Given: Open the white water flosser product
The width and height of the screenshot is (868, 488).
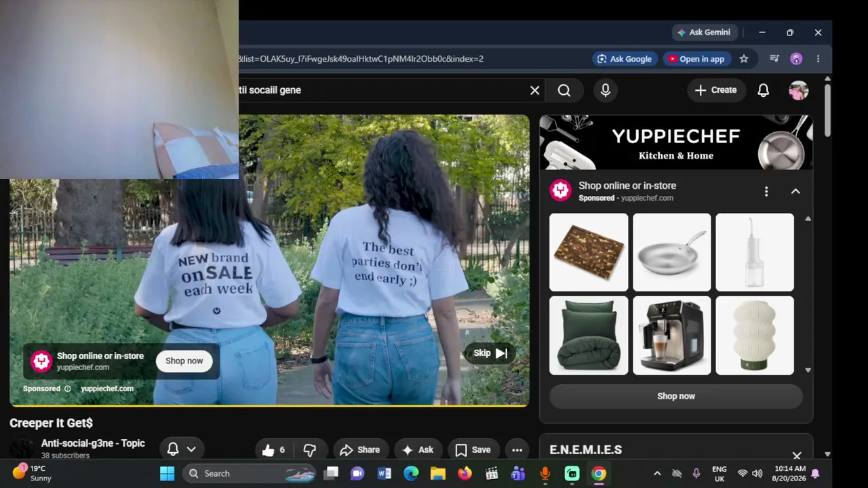Looking at the screenshot, I should pos(755,253).
